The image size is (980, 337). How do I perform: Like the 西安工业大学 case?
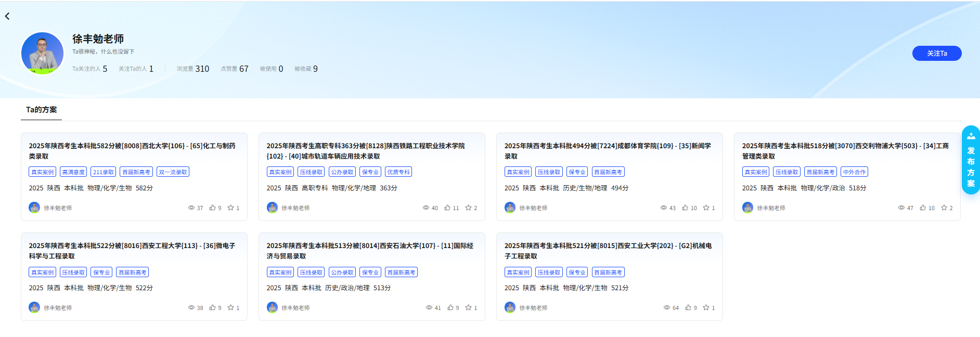click(688, 307)
